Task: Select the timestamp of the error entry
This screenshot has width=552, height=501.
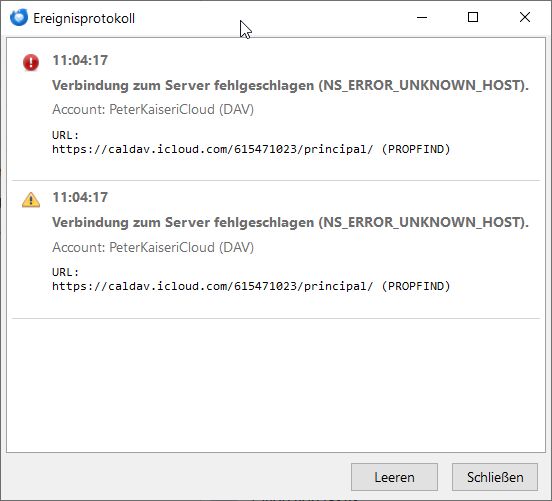Action: [x=80, y=60]
